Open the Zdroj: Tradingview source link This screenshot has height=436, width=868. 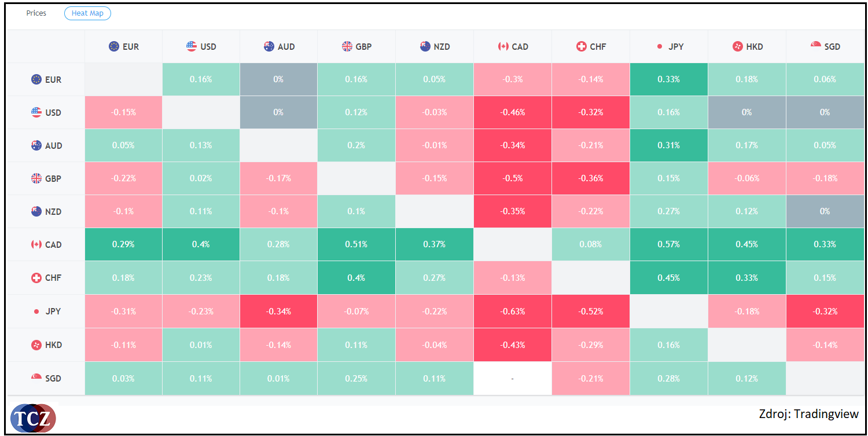tap(808, 413)
